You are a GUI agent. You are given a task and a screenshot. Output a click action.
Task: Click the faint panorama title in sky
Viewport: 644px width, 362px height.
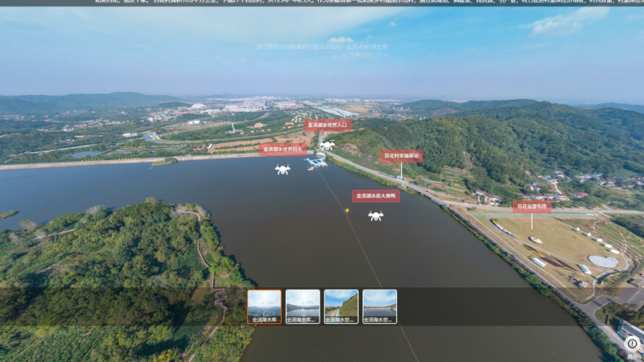[322, 47]
